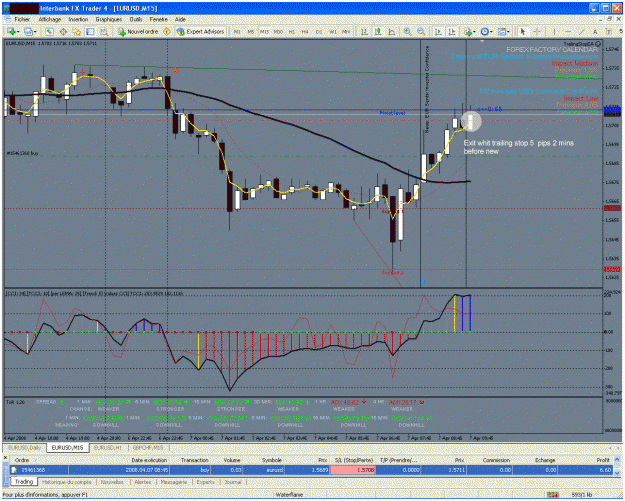Switch timeframe to M1
This screenshot has height=501, width=625.
237,32
